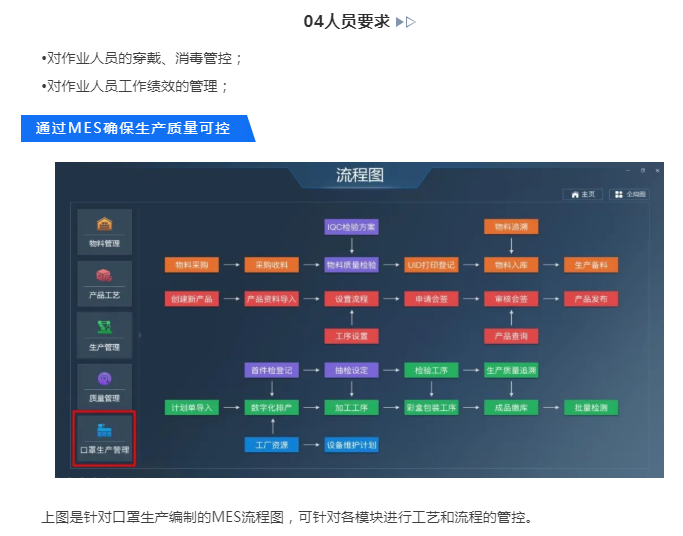Open the 物料管理 sidebar module
Viewport: 683px width, 536px height.
104,231
